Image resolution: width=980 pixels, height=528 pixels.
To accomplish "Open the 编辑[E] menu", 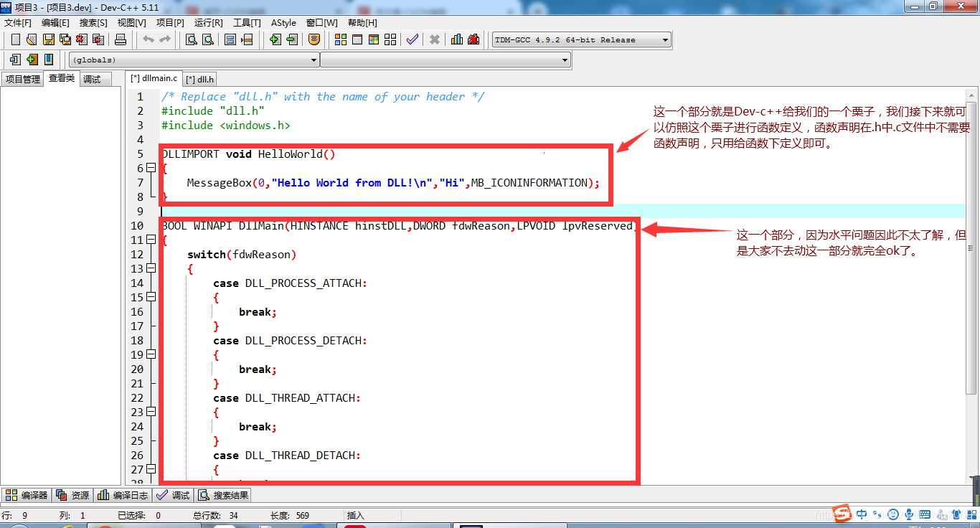I will click(56, 23).
